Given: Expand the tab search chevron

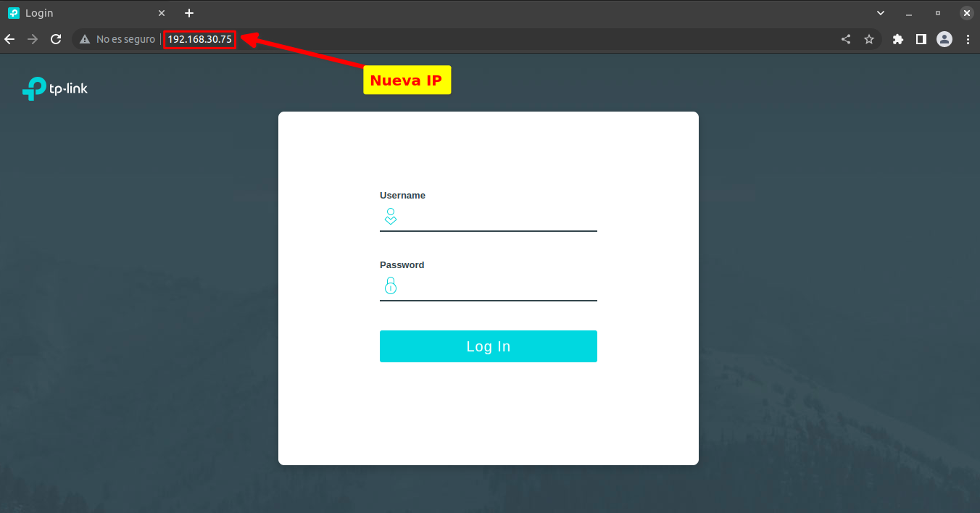Looking at the screenshot, I should click(881, 13).
